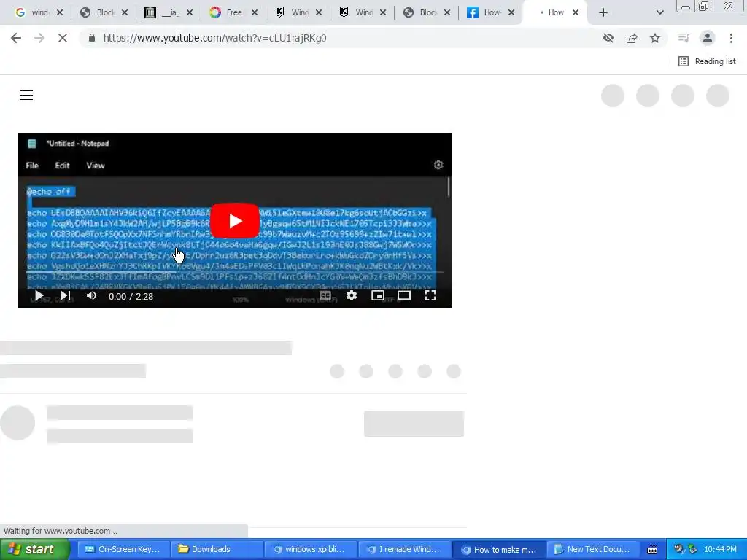
Task: Toggle subtitles/closed captions
Action: [325, 296]
